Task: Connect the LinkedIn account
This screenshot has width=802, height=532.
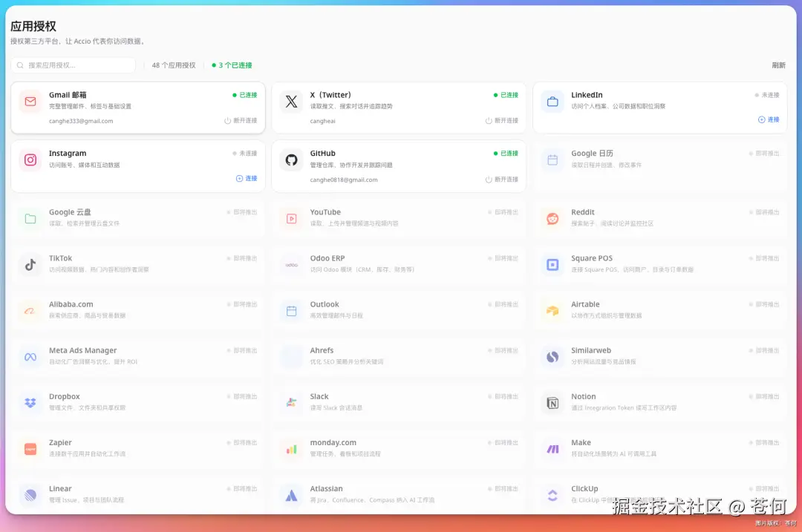Action: (x=769, y=119)
